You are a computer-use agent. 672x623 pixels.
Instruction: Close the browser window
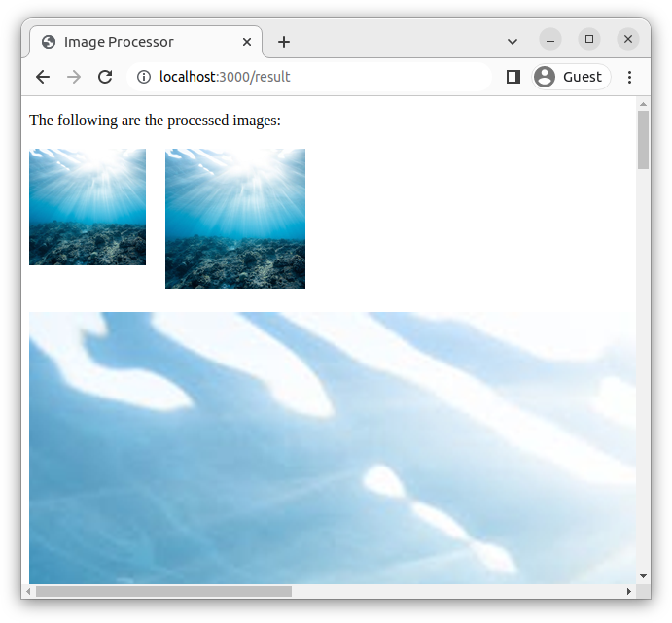point(628,40)
